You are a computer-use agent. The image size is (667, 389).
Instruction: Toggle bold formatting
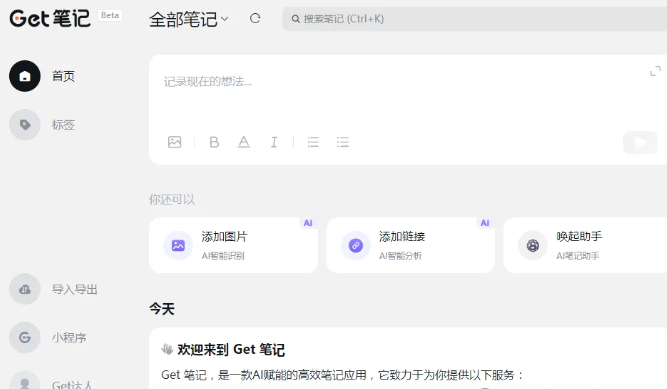click(x=214, y=142)
